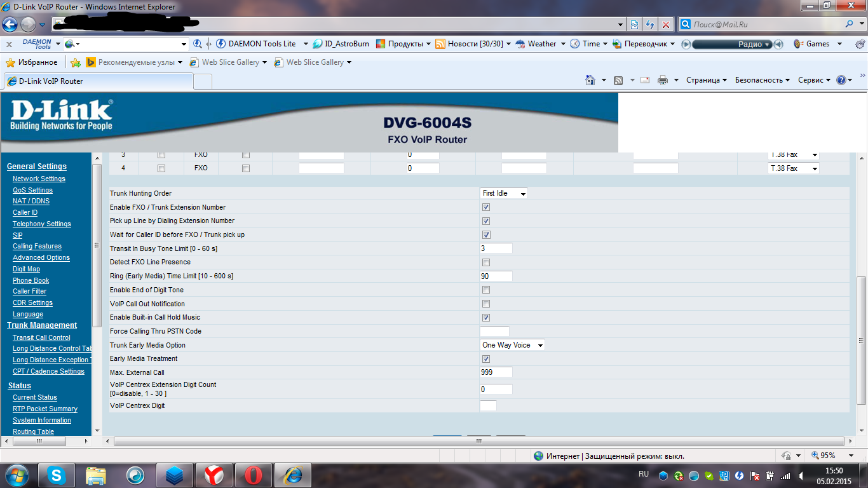Screen dimensions: 868x488
Task: Open the Trunk Early Media Option dropdown
Action: coord(512,345)
